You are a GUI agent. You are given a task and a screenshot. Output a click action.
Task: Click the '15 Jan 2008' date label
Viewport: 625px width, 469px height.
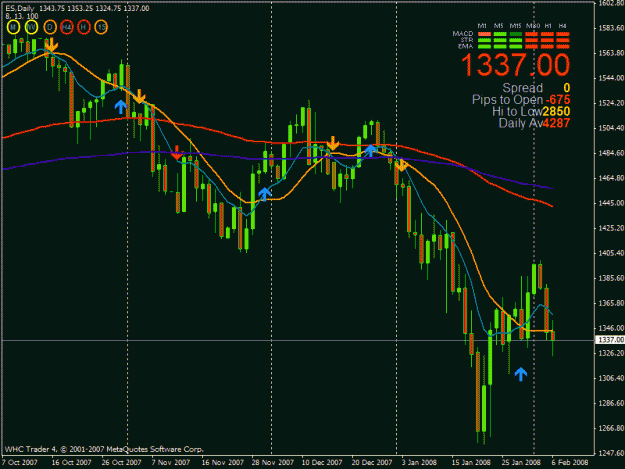(x=471, y=463)
